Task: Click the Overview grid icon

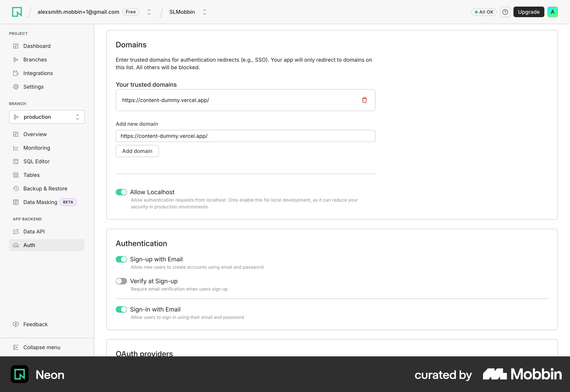Action: 16,134
